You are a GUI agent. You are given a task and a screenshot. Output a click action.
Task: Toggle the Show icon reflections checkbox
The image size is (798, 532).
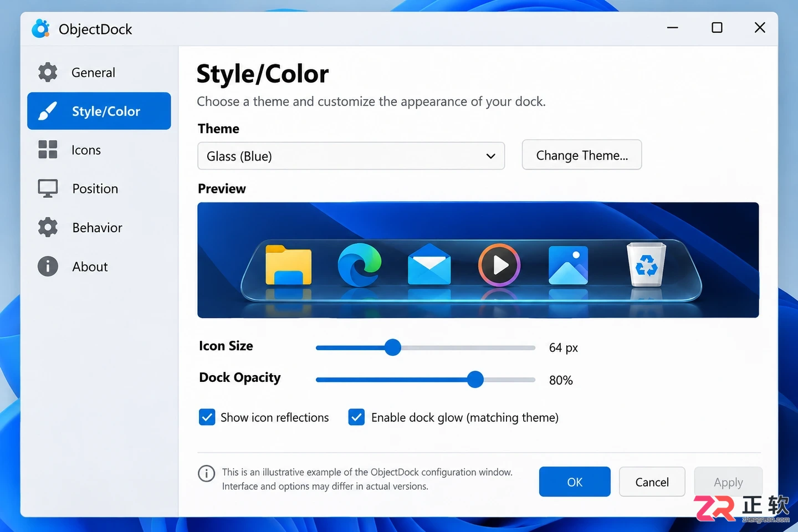[x=207, y=417]
